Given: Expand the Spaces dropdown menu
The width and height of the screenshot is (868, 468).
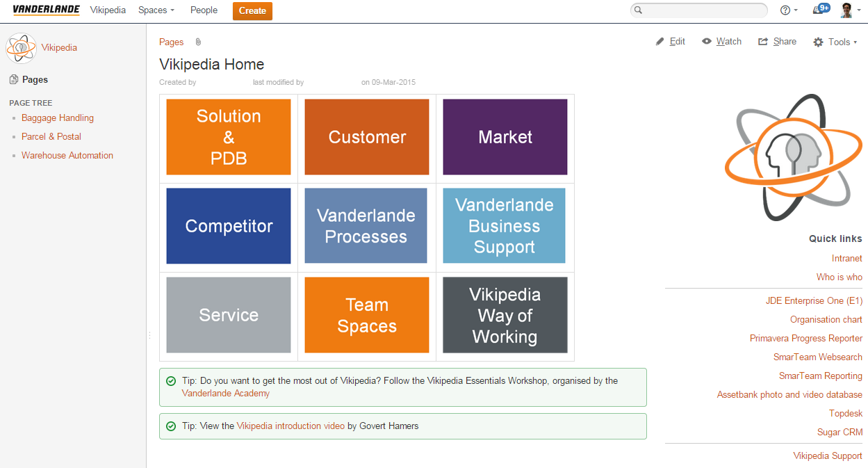Looking at the screenshot, I should pos(156,10).
